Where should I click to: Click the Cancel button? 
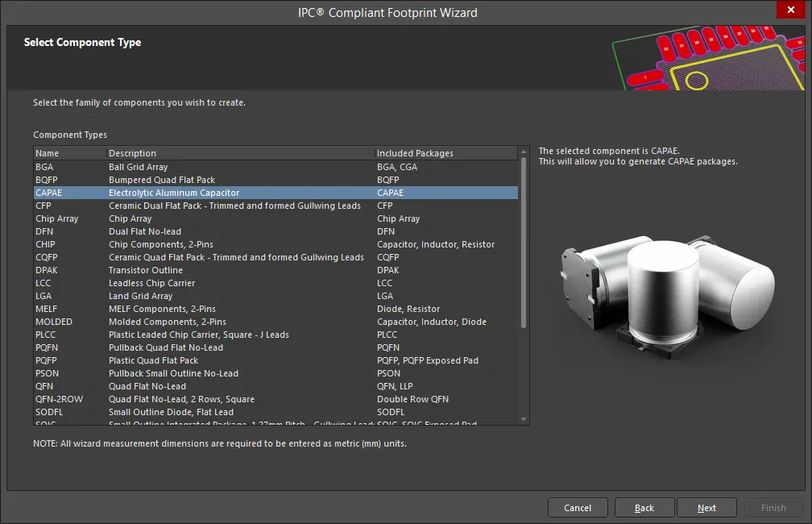pyautogui.click(x=578, y=508)
